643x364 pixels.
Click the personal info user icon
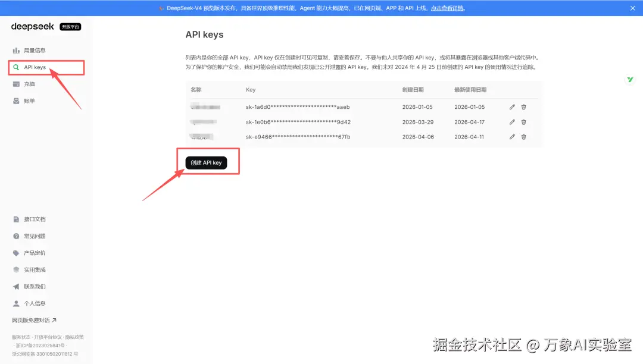coord(16,303)
